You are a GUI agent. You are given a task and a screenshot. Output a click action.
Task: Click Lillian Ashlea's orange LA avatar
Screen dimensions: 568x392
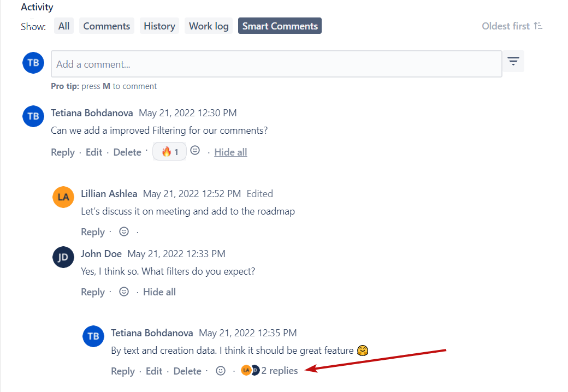click(63, 197)
